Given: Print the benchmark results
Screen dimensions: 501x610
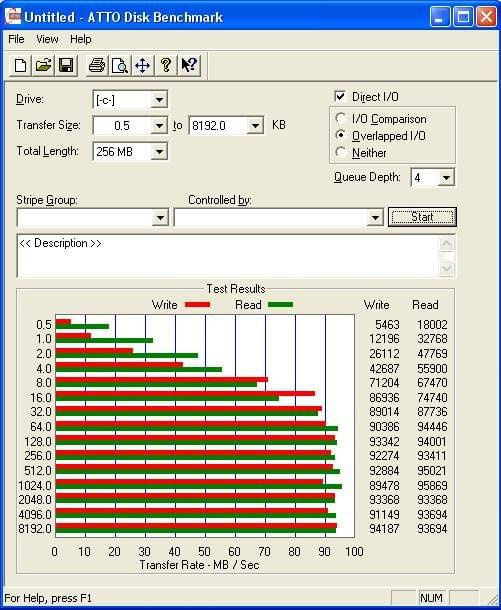Looking at the screenshot, I should (97, 65).
